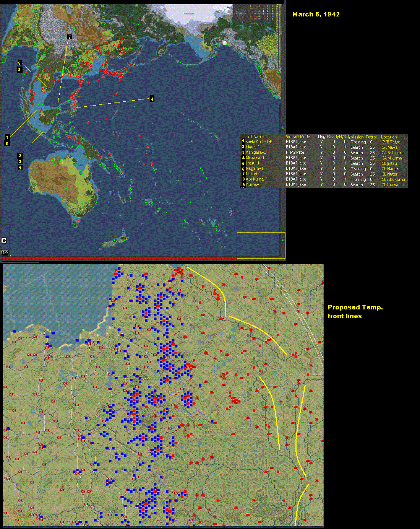This screenshot has height=529, width=420.
Task: Go to location CL Abukuma
Action: [x=393, y=179]
